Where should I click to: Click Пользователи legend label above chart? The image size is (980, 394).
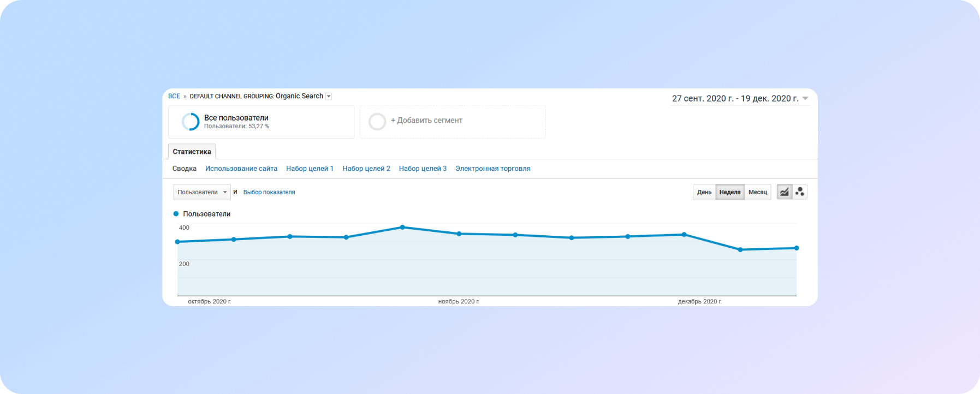tap(206, 214)
